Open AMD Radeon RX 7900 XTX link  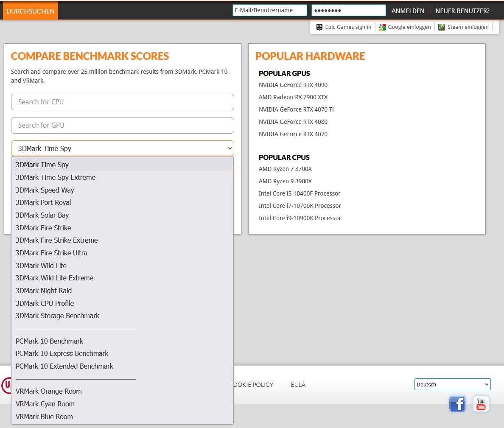293,97
